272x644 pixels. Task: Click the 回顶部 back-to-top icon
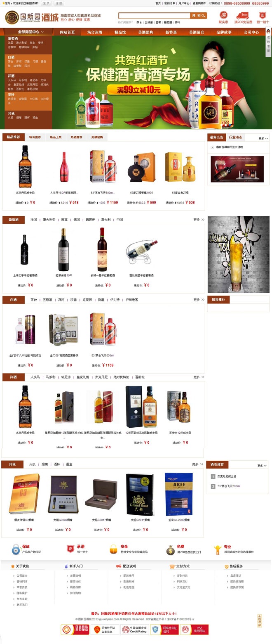pos(260,620)
